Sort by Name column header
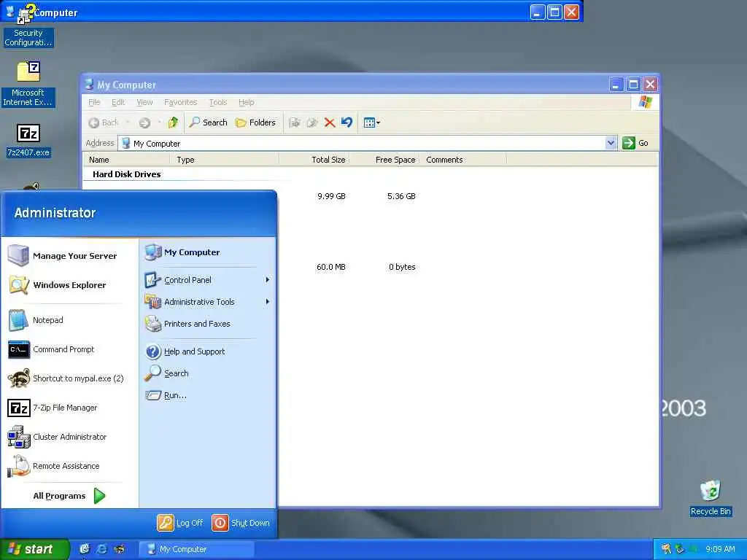747x560 pixels. coord(128,160)
